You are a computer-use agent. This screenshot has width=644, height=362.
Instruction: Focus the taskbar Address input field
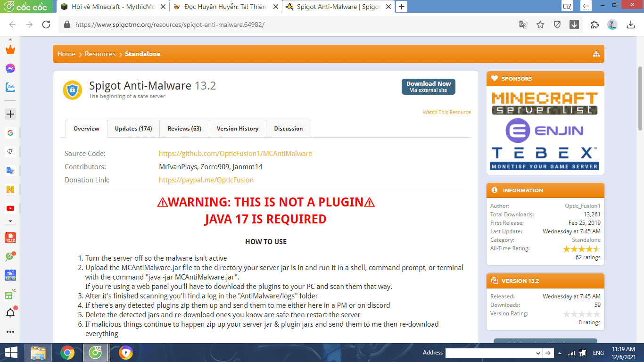(x=490, y=353)
